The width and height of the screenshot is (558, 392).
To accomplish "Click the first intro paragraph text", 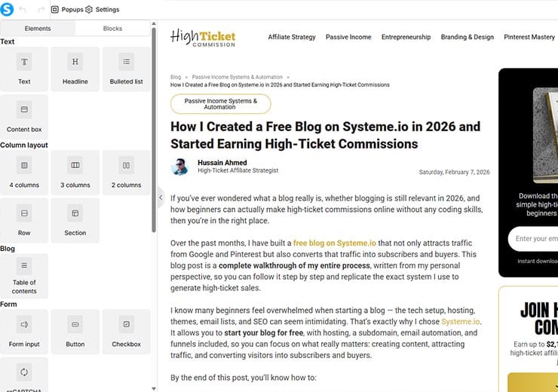I will click(327, 209).
